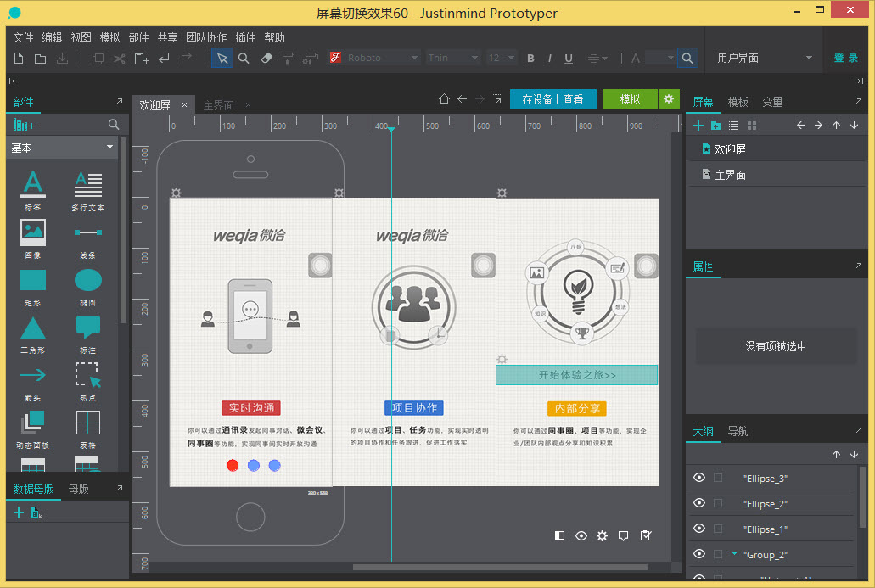Image resolution: width=875 pixels, height=588 pixels.
Task: Expand the 基本 widget library dropdown
Action: 62,148
